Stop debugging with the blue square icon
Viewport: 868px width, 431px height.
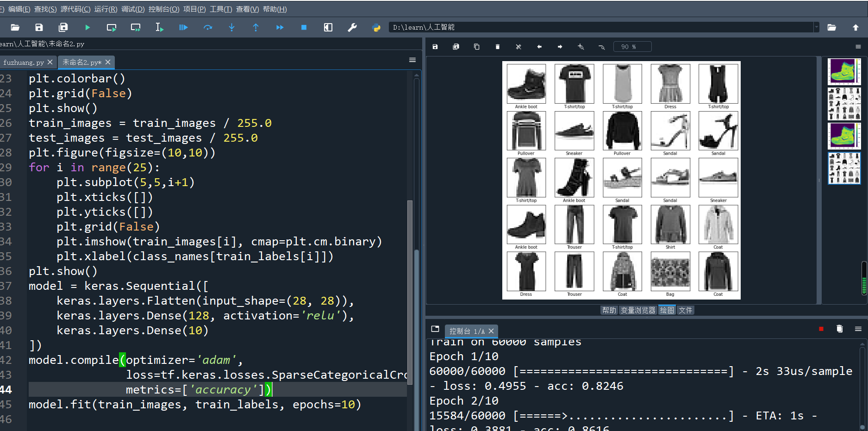pos(304,28)
